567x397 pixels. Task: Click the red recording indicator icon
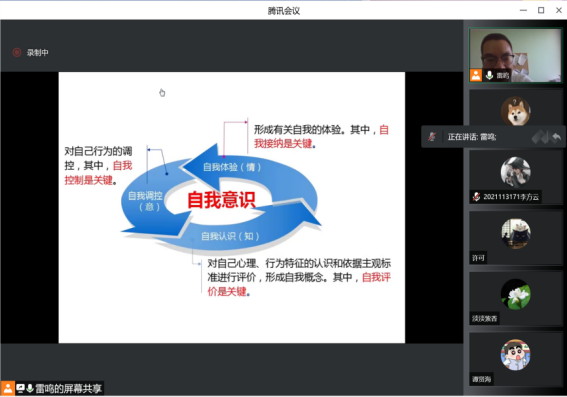click(x=17, y=52)
